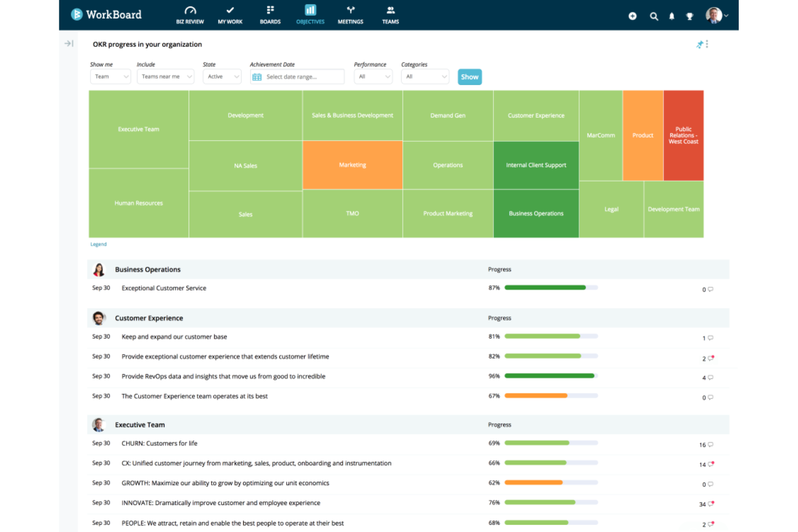798x532 pixels.
Task: Toggle the pin icon next to the report
Action: pyautogui.click(x=699, y=44)
